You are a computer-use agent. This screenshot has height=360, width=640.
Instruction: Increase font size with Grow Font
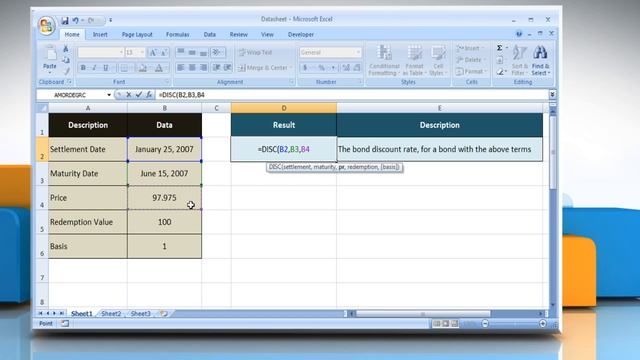(153, 53)
